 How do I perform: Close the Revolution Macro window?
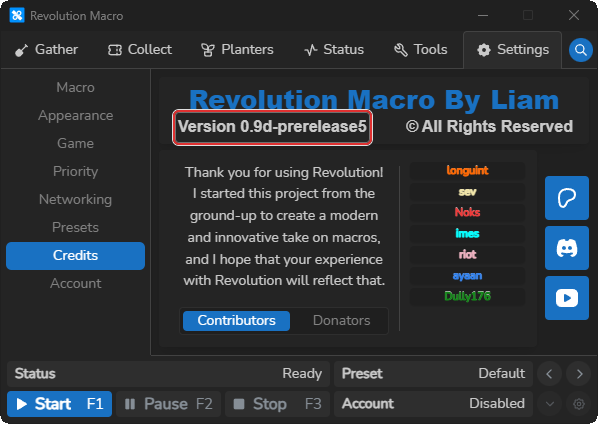[x=574, y=16]
